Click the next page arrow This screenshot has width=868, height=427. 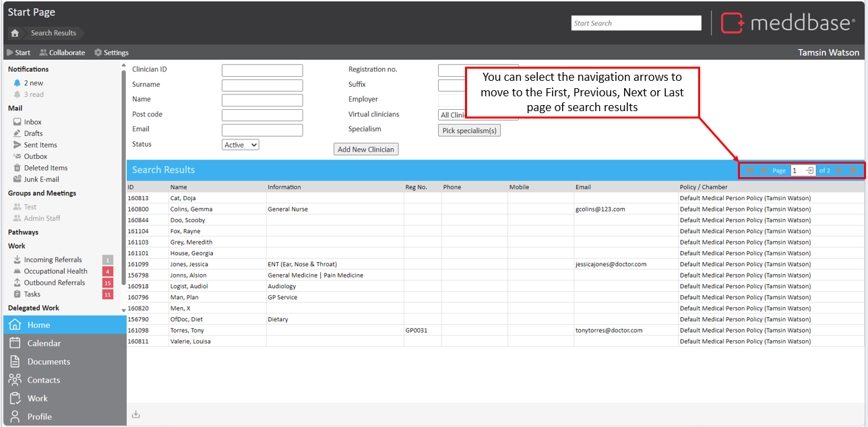coord(839,170)
